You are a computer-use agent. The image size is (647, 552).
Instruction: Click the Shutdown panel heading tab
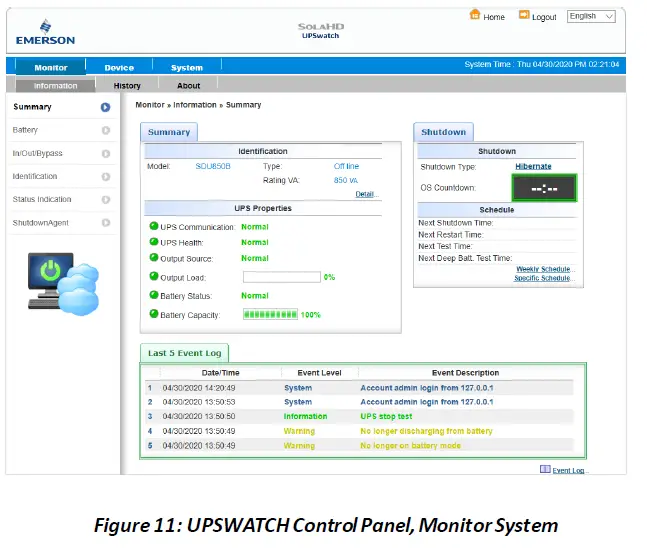point(444,132)
